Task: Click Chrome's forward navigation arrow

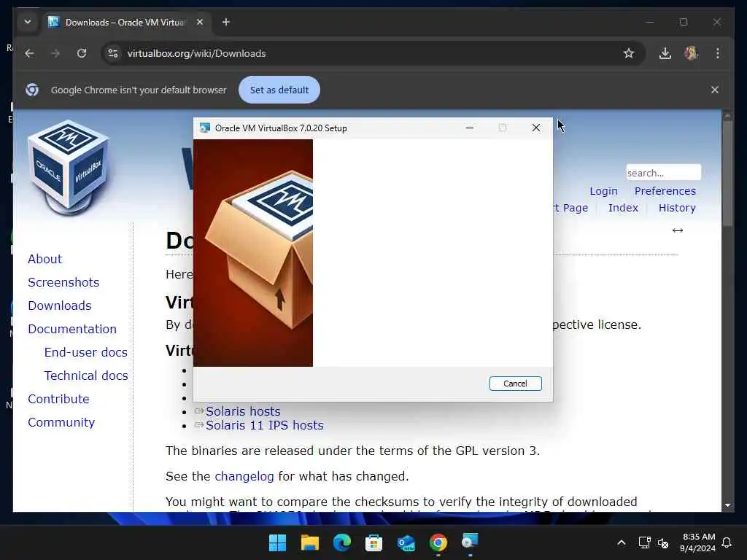Action: [x=55, y=53]
